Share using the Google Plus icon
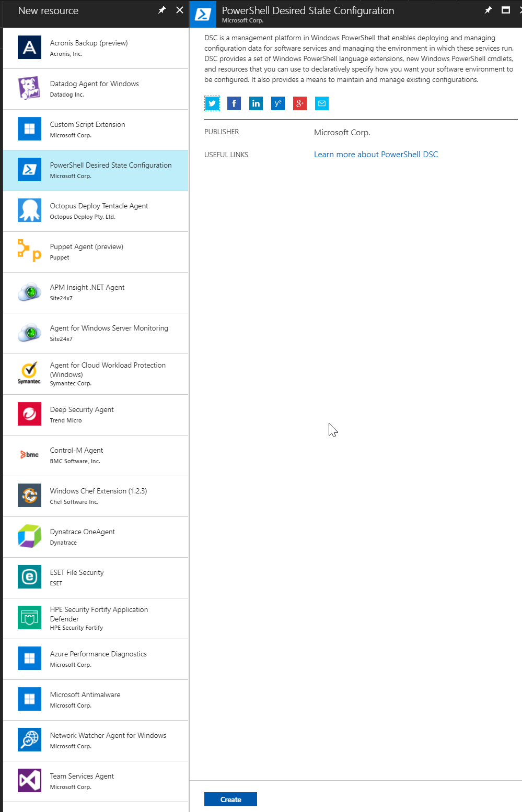522x812 pixels. pos(300,103)
